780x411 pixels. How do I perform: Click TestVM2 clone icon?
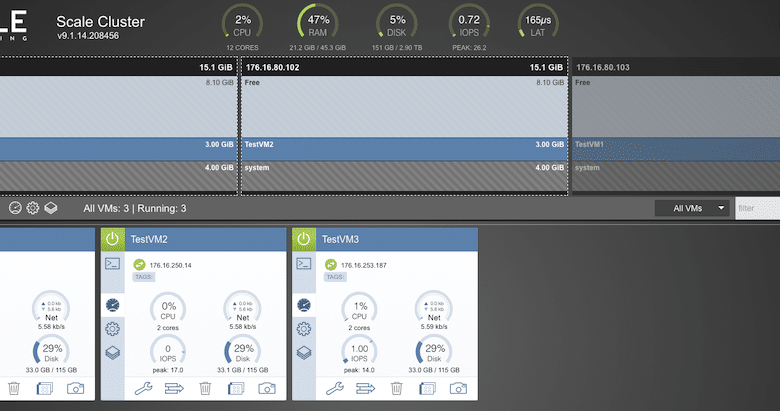click(236, 388)
